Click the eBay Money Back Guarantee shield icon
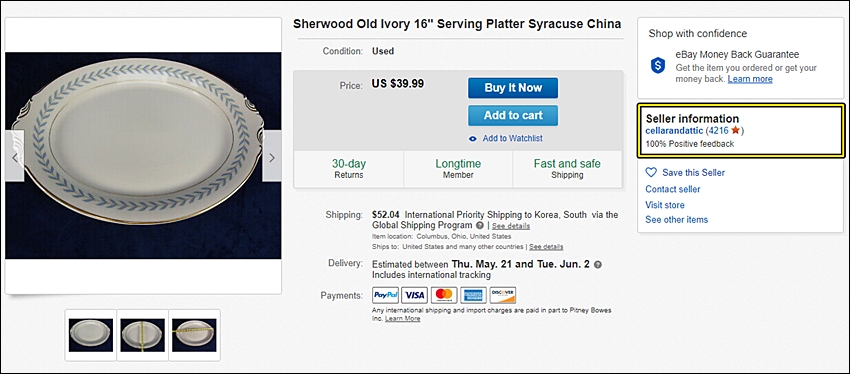Screen dimensions: 850x374 point(658,66)
